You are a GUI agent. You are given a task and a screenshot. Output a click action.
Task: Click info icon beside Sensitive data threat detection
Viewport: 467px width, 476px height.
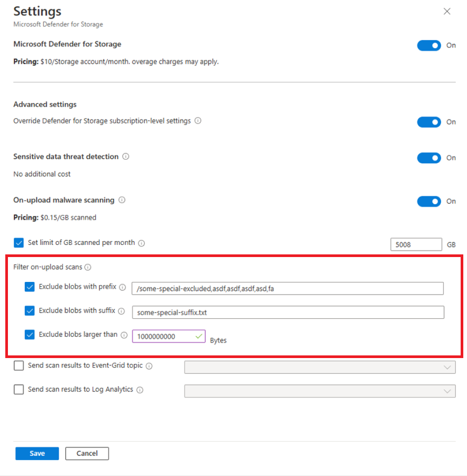click(126, 157)
